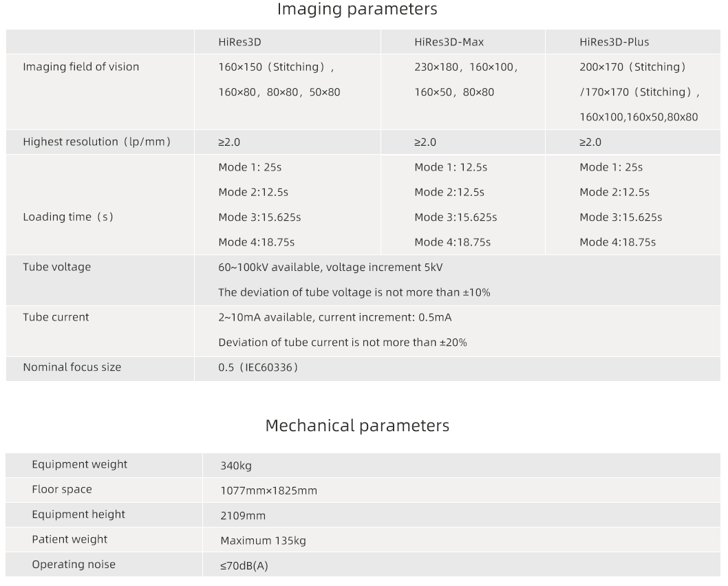Click the 2~10mA available current text

pos(334,317)
